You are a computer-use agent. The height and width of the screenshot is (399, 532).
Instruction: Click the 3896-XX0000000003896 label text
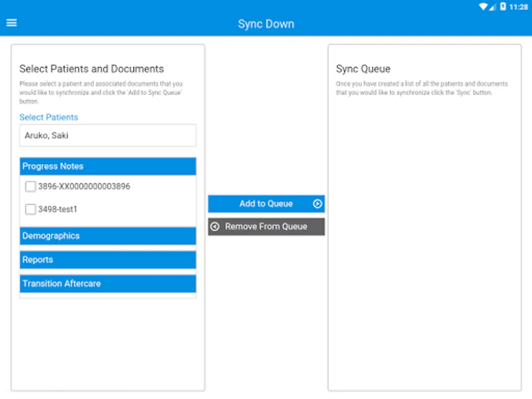[84, 187]
